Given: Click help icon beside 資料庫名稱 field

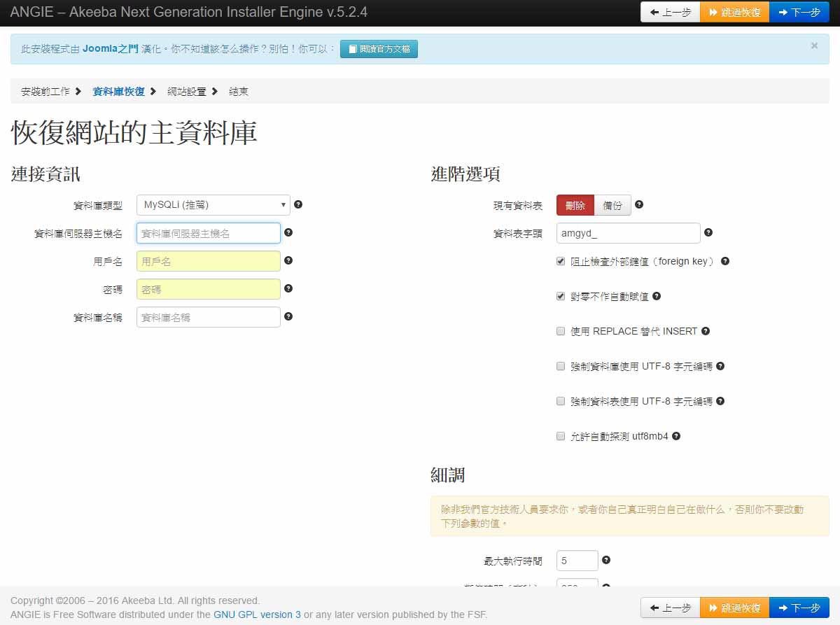Looking at the screenshot, I should click(288, 316).
